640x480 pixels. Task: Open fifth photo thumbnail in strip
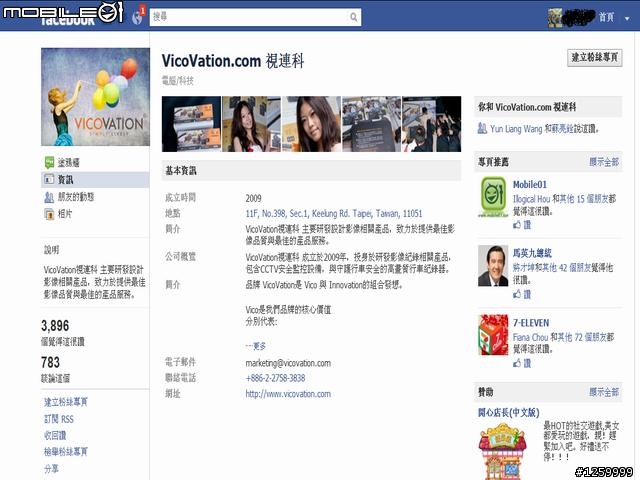pyautogui.click(x=431, y=124)
